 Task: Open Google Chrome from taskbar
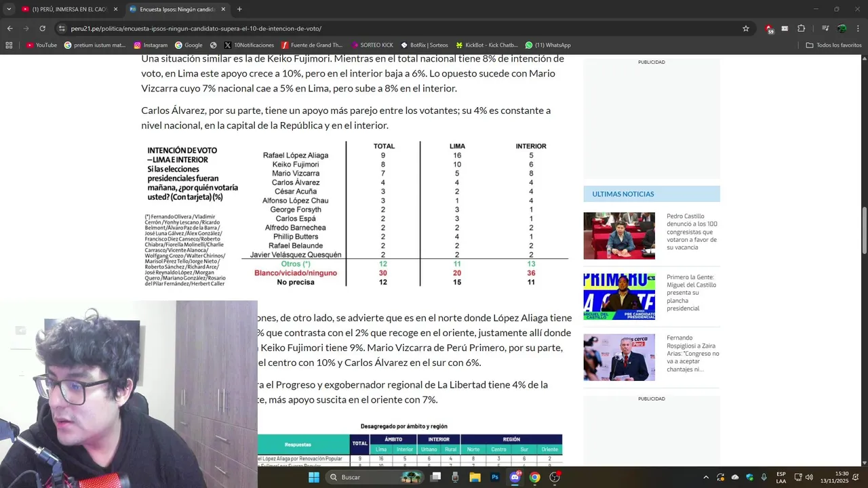pyautogui.click(x=534, y=477)
